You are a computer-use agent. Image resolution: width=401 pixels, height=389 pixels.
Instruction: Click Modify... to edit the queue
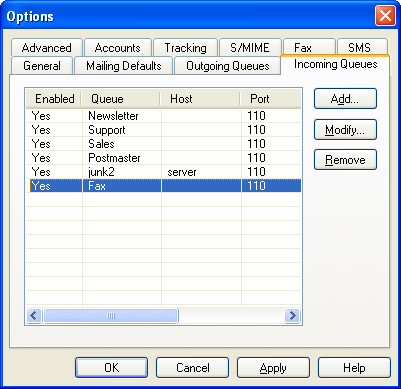pos(345,129)
